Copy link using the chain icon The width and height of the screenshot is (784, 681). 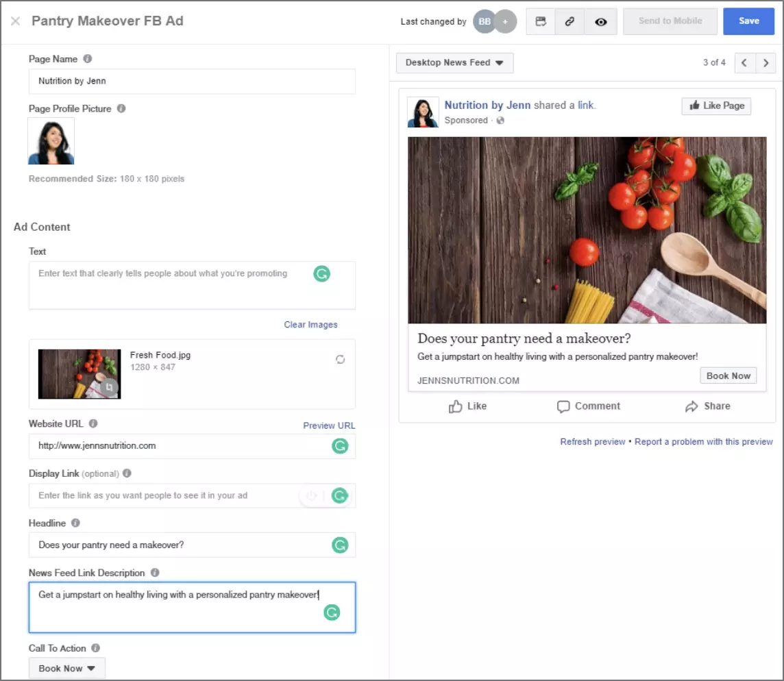point(569,21)
